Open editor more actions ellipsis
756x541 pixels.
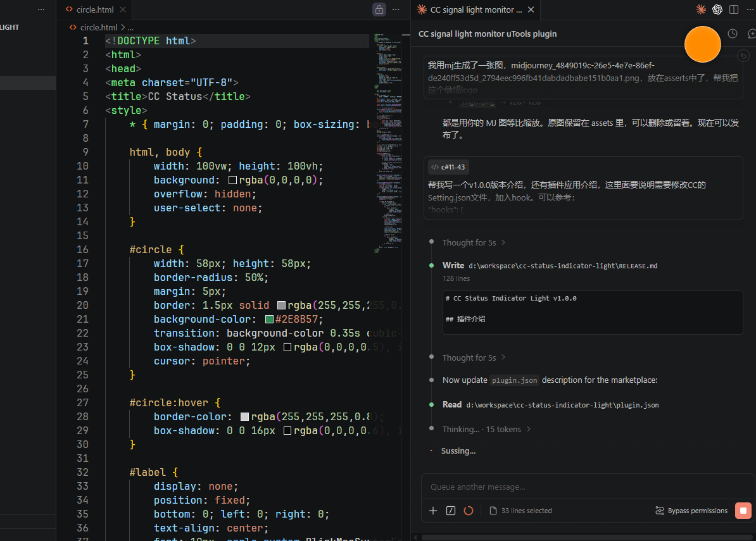396,9
